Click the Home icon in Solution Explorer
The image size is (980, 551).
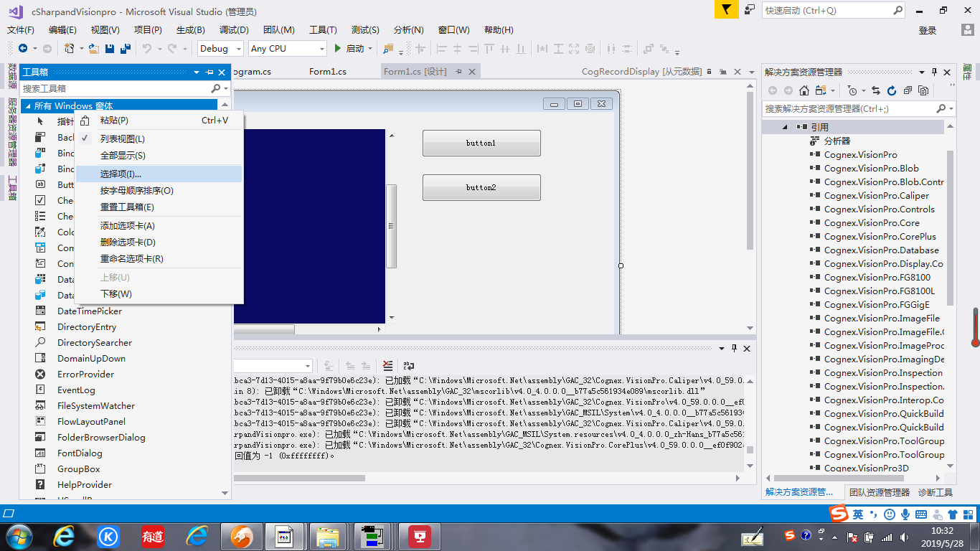point(804,90)
